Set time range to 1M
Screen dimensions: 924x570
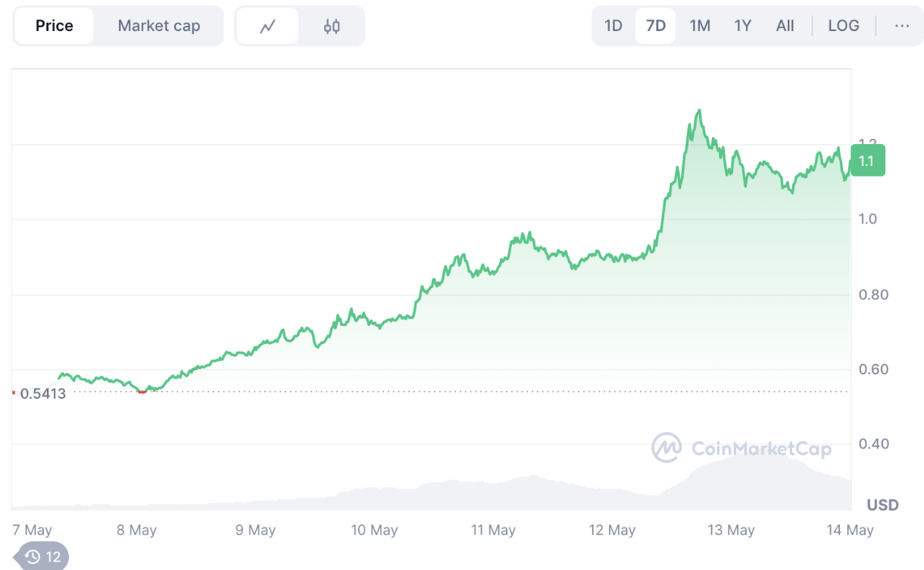pyautogui.click(x=700, y=26)
